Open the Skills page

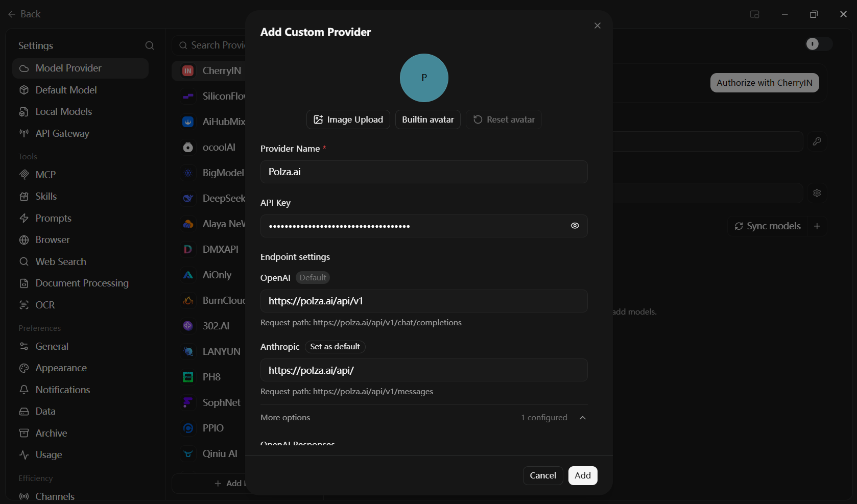(80, 197)
